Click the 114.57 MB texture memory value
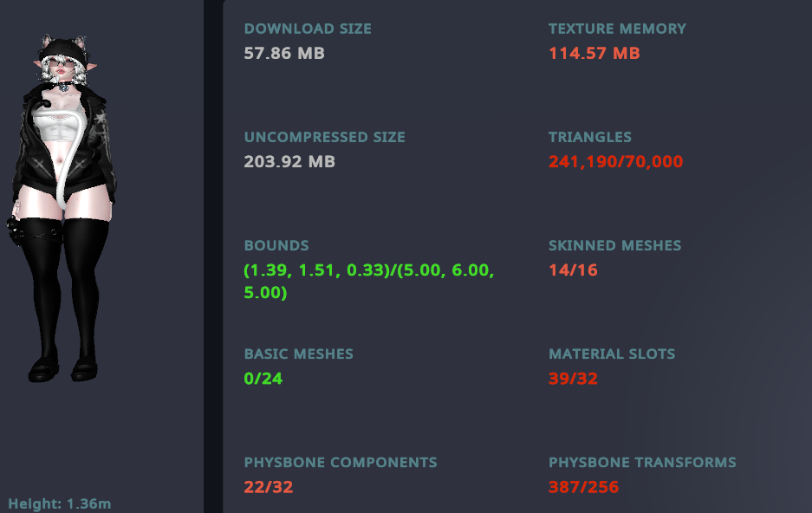This screenshot has width=812, height=513. coord(594,54)
